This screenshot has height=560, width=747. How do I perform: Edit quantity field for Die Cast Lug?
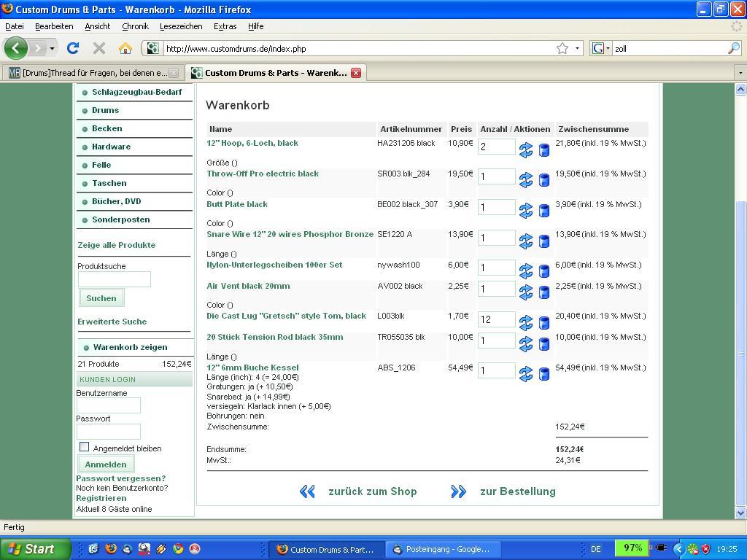tap(496, 319)
